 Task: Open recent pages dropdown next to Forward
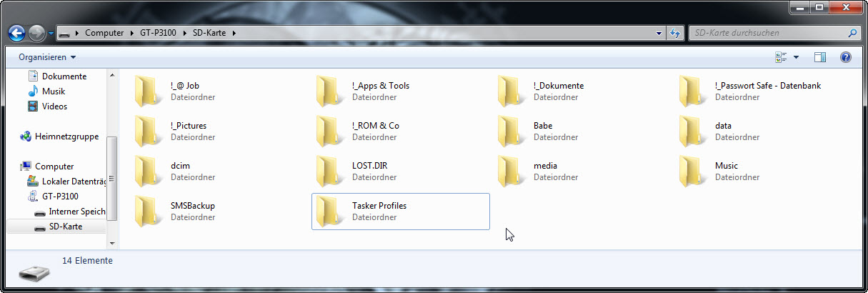tap(51, 33)
